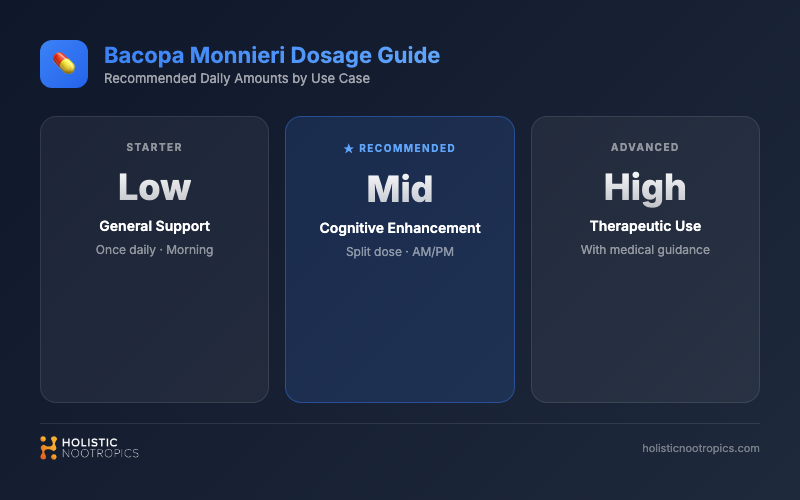
Task: Click the "General Support" text
Action: 155,226
